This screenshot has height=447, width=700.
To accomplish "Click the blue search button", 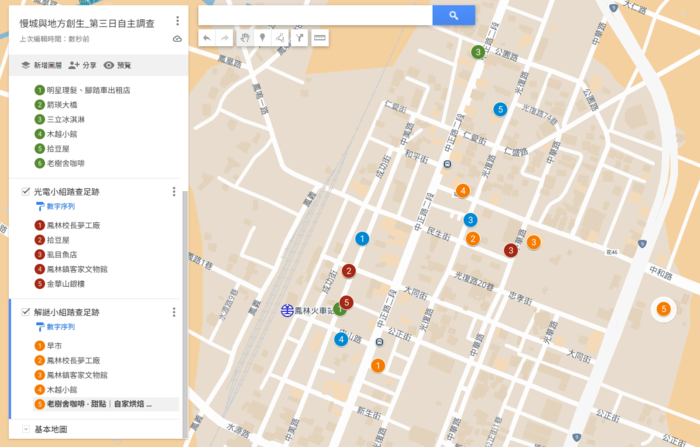I will coord(454,15).
